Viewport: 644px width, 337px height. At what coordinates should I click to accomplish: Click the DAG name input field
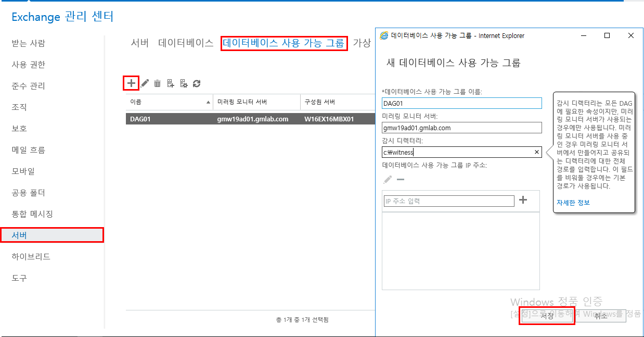462,103
